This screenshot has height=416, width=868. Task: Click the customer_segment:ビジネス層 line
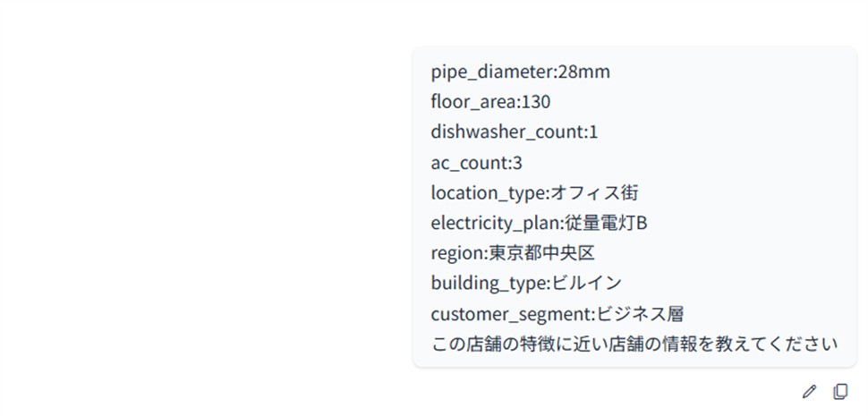tap(557, 314)
